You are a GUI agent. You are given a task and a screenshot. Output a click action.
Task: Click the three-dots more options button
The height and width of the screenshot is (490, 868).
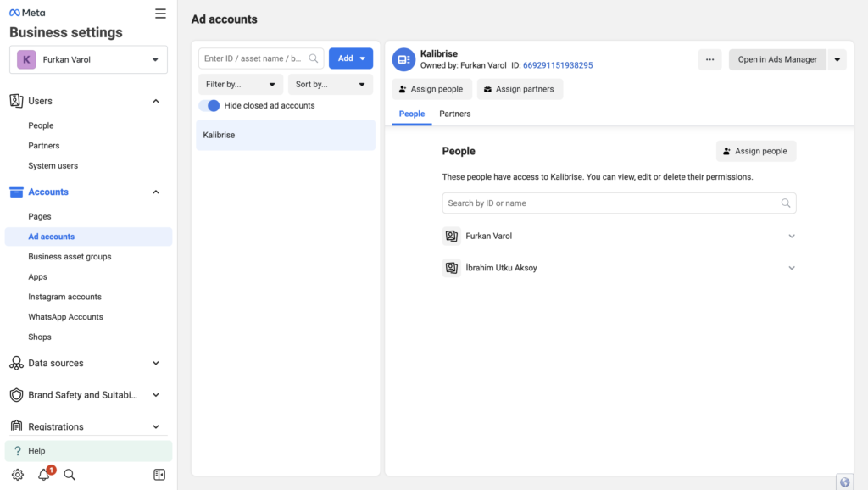point(709,59)
